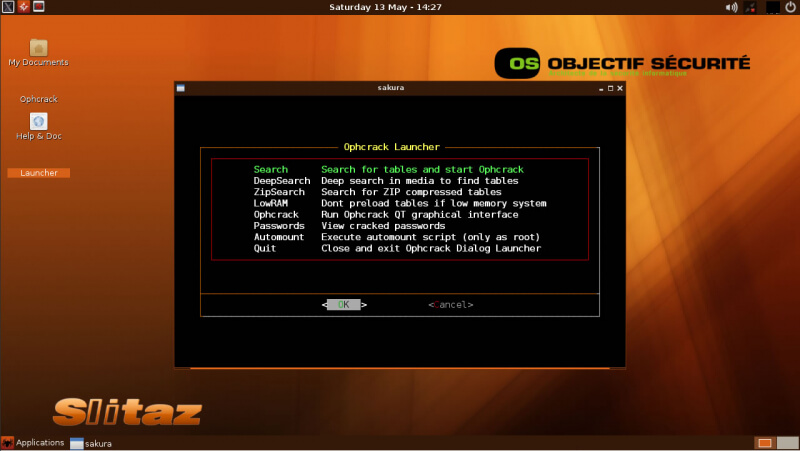Click the Cancel button in launcher dialog
800x451 pixels.
click(451, 305)
